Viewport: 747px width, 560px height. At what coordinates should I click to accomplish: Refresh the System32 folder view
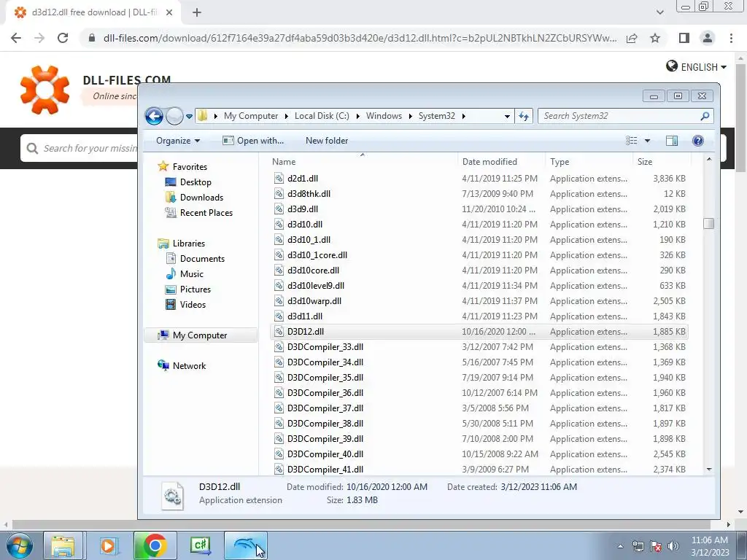(x=524, y=116)
